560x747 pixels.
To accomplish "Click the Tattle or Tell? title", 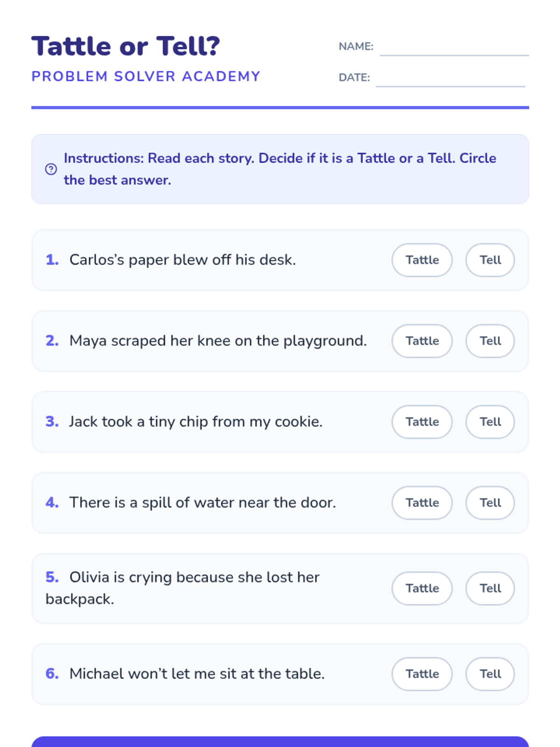I will (x=126, y=46).
